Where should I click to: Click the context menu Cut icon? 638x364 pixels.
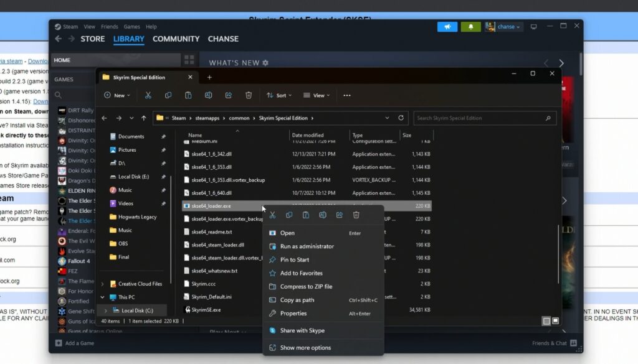click(273, 215)
